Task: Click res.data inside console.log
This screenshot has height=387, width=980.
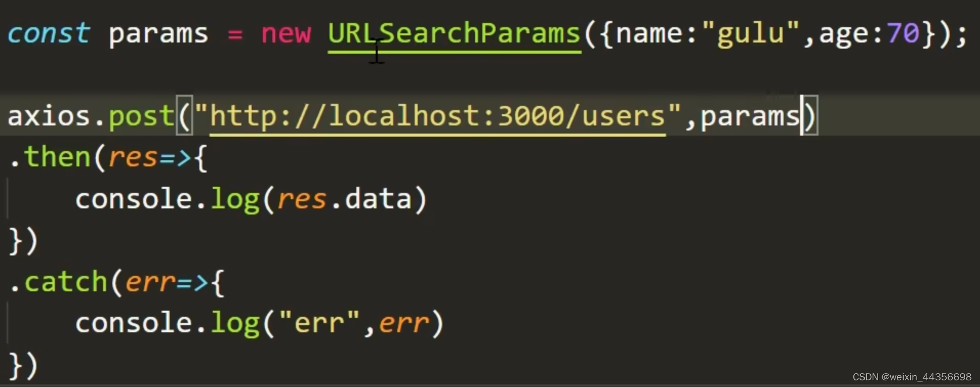Action: tap(344, 200)
